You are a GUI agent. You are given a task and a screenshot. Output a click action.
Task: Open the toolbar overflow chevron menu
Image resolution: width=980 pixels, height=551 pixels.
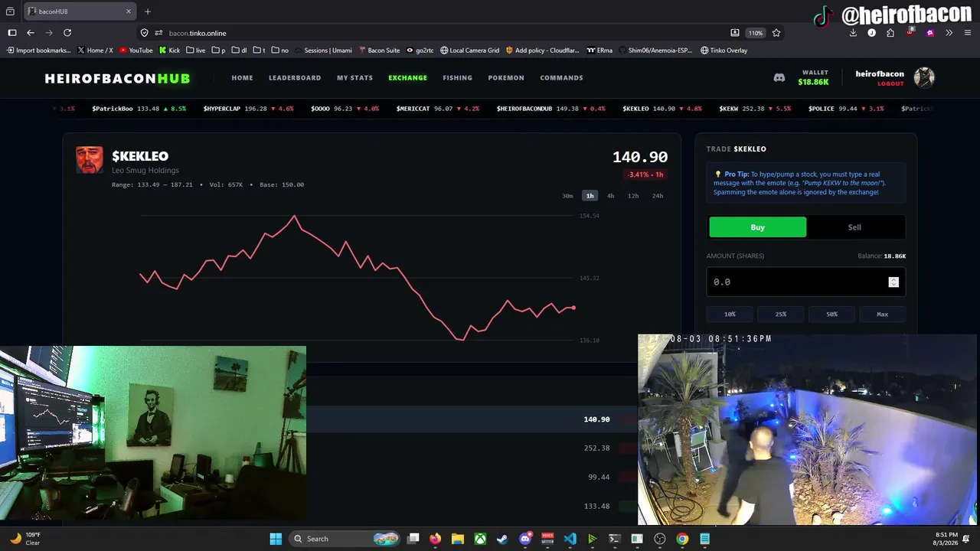(x=949, y=33)
